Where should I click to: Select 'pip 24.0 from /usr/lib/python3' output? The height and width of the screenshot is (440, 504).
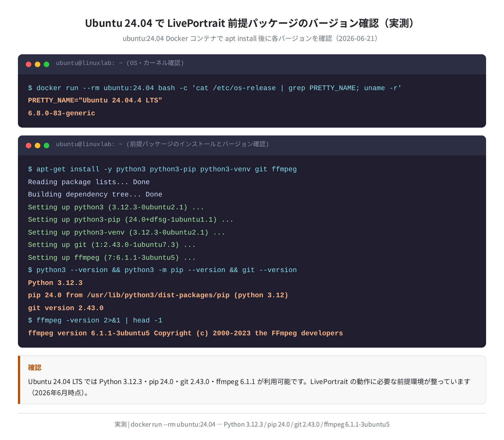click(x=158, y=295)
